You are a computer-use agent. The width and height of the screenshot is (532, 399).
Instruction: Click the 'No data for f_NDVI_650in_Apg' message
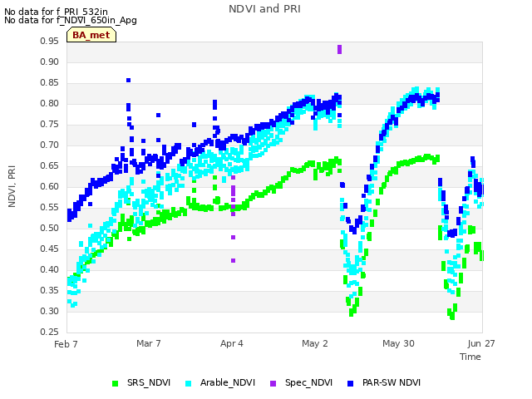[x=71, y=20]
